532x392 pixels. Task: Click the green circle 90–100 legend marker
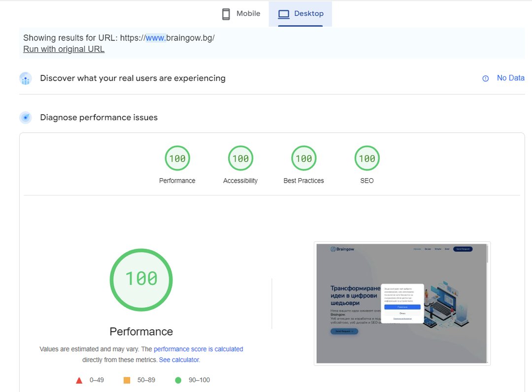point(178,380)
